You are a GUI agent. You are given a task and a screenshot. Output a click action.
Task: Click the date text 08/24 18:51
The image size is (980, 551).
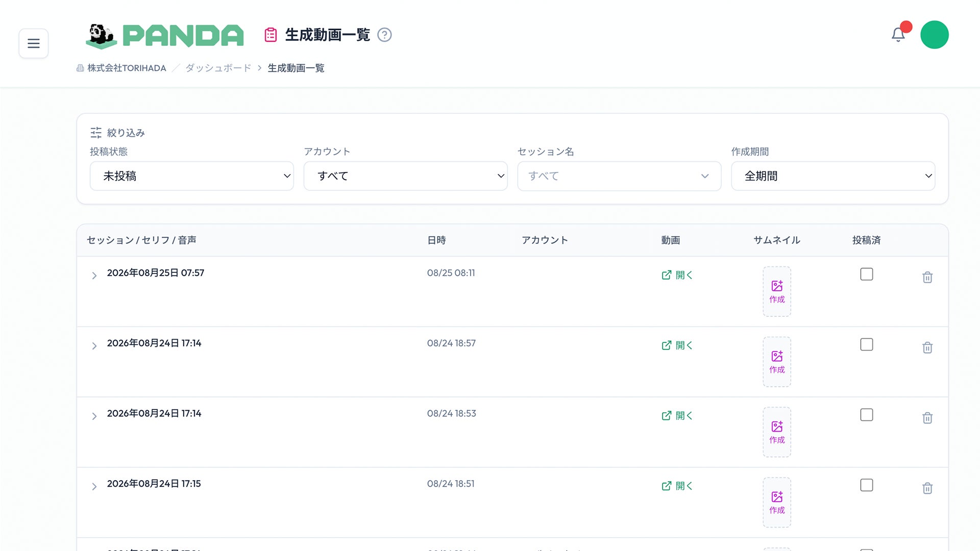click(x=451, y=484)
